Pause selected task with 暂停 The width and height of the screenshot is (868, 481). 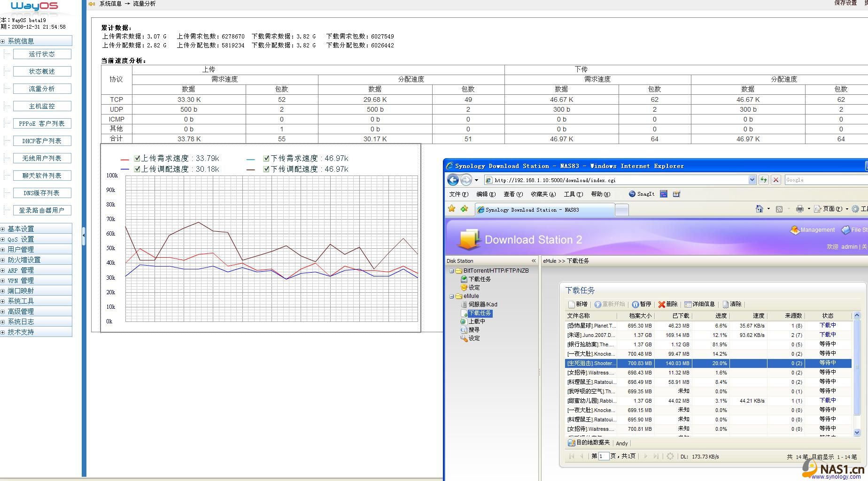641,304
